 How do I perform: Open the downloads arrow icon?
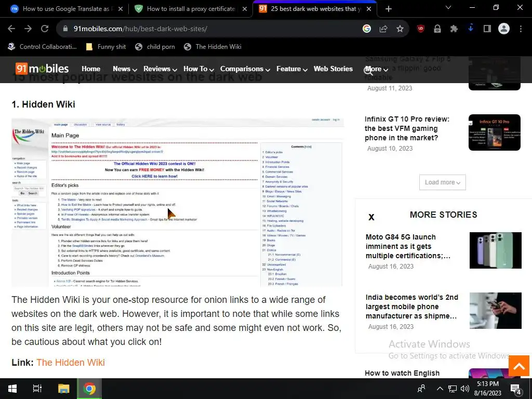[x=471, y=29]
